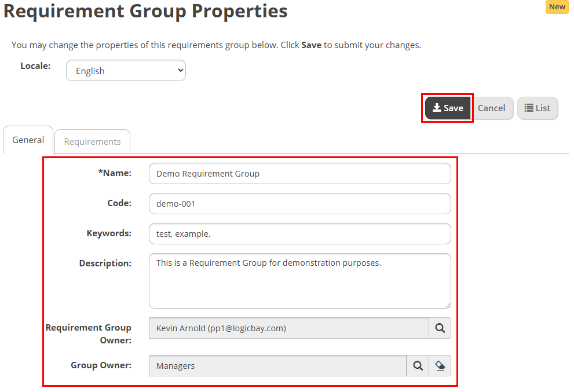Search for a Requirement Group Owner

[440, 328]
